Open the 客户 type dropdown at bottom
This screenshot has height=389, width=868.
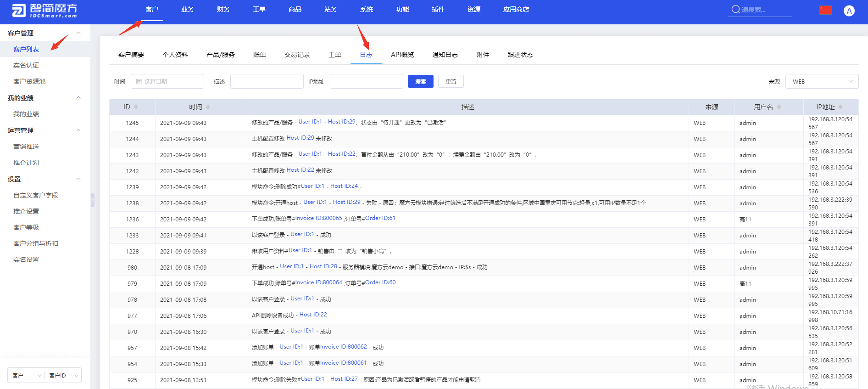click(x=26, y=375)
